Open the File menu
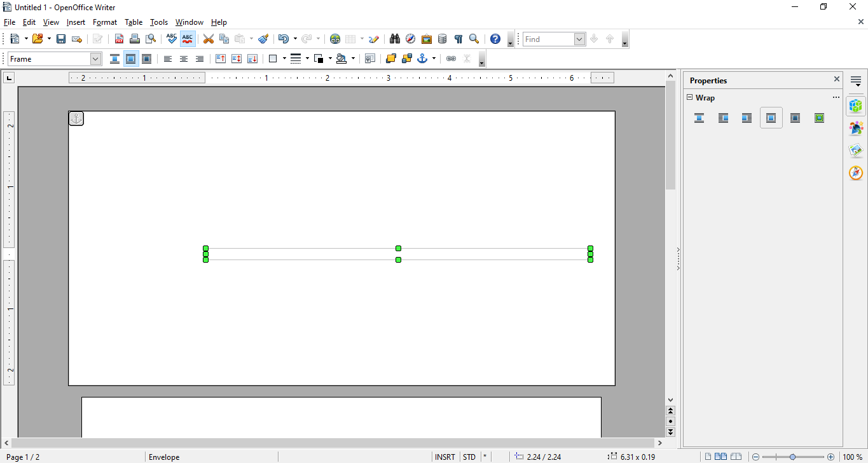 [x=9, y=22]
